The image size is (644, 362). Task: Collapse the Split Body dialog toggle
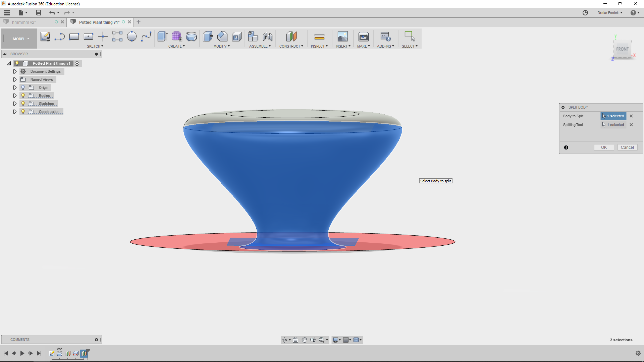point(563,107)
